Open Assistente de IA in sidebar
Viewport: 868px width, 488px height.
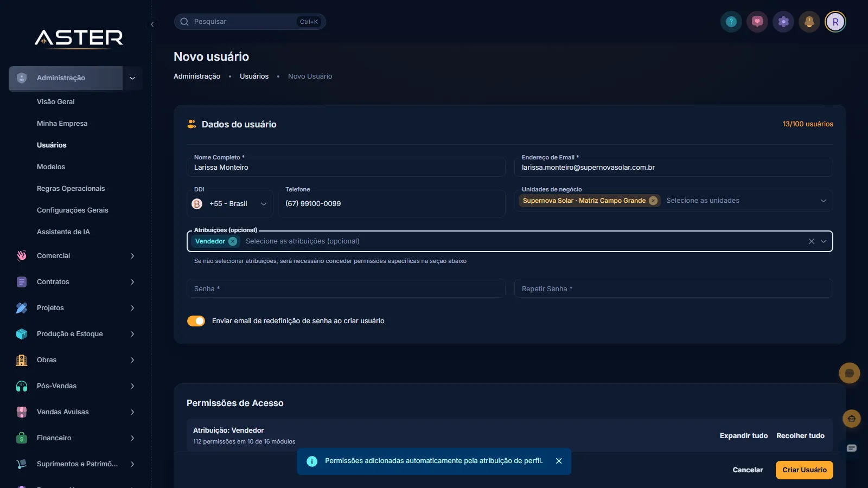tap(63, 232)
